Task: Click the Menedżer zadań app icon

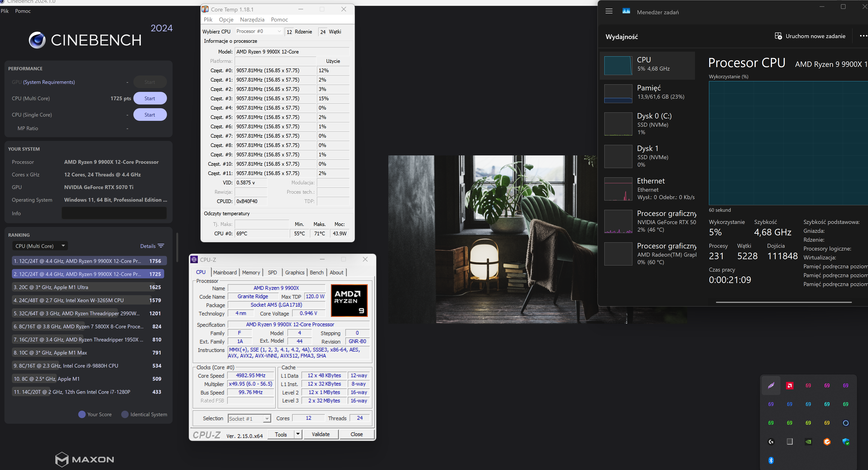Action: coord(626,11)
